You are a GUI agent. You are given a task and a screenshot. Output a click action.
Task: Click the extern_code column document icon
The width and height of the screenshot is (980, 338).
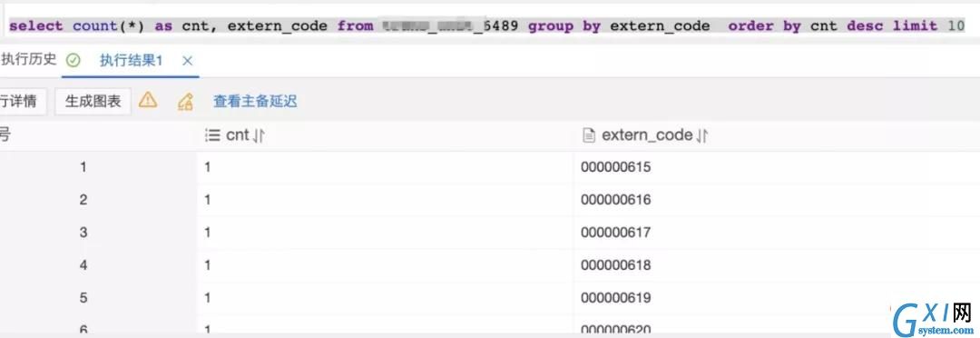click(588, 135)
